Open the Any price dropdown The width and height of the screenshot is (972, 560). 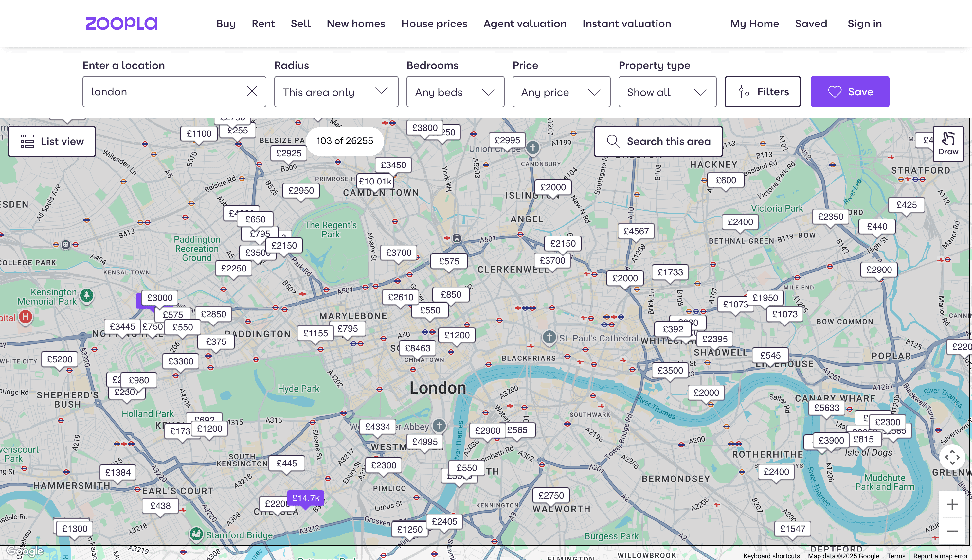(561, 92)
